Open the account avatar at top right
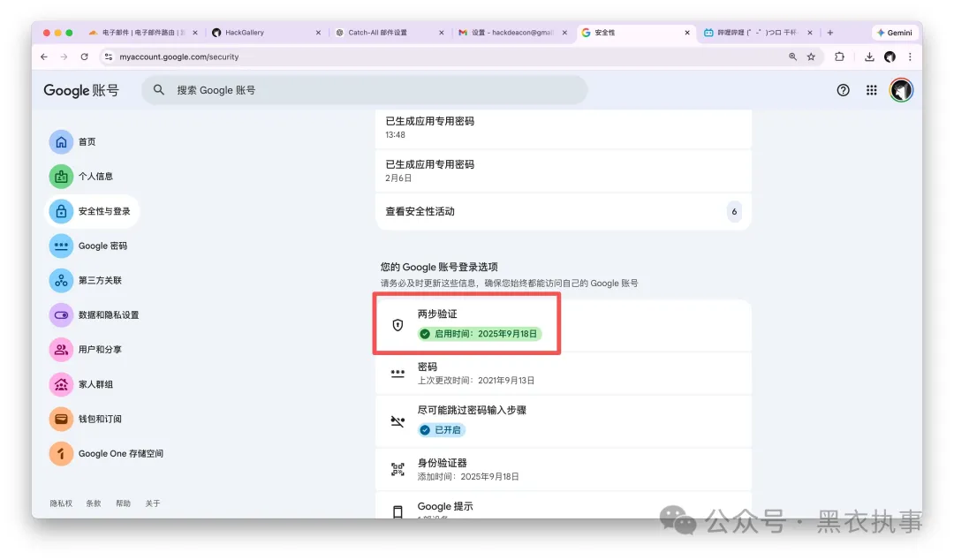 pos(901,90)
